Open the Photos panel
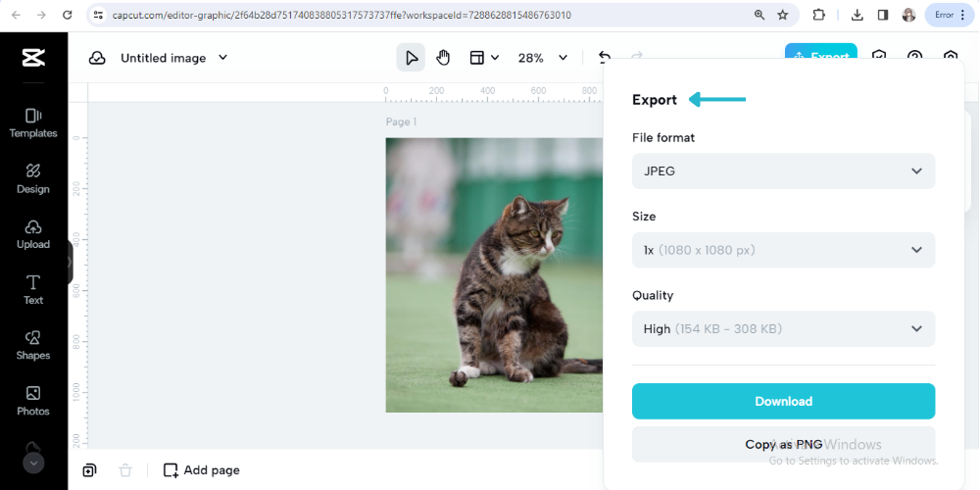This screenshot has width=980, height=490. (33, 401)
